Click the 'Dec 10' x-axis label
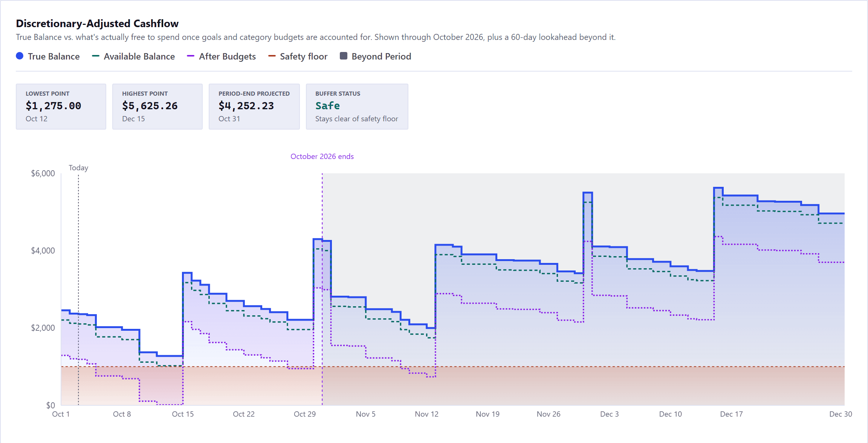This screenshot has width=868, height=443. [671, 414]
